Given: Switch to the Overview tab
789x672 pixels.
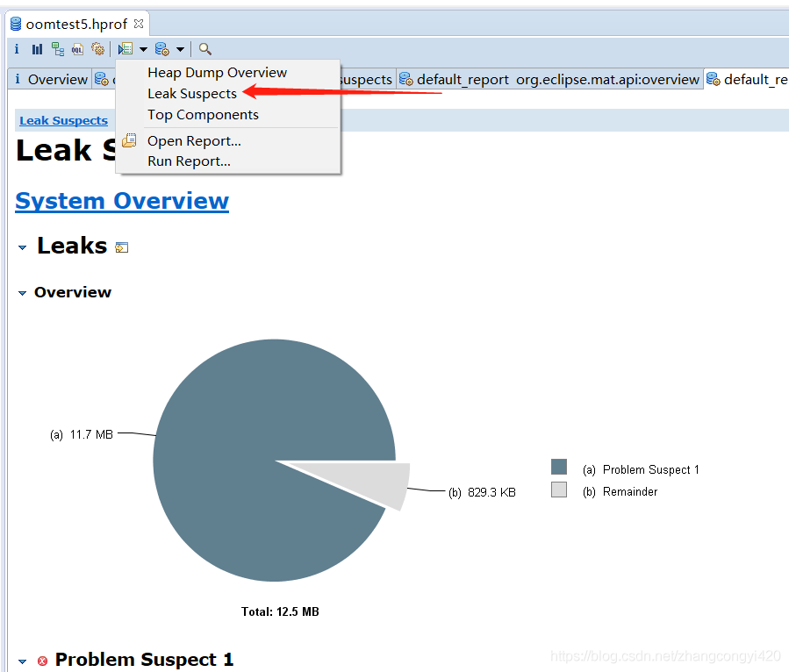Looking at the screenshot, I should [51, 80].
